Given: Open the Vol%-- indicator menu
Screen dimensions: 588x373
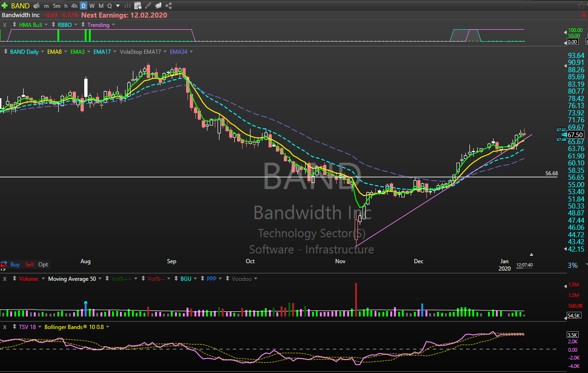Looking at the screenshot, I should [169, 279].
